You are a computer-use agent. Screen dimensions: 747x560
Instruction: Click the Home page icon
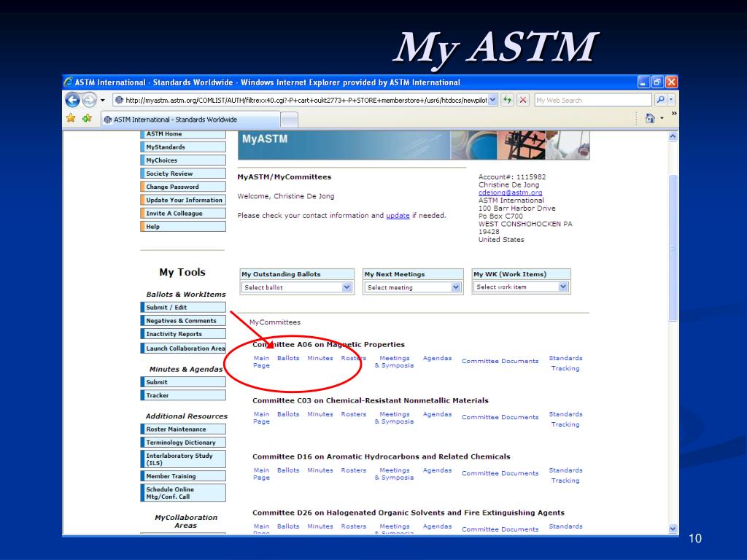point(650,118)
